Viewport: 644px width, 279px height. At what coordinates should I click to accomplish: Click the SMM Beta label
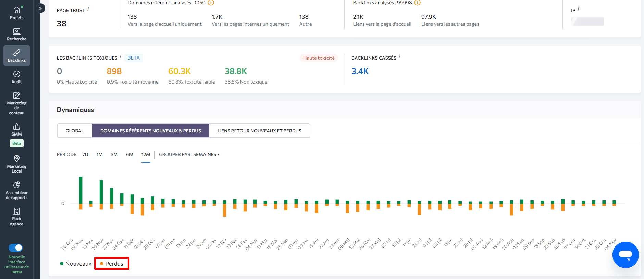tap(16, 143)
